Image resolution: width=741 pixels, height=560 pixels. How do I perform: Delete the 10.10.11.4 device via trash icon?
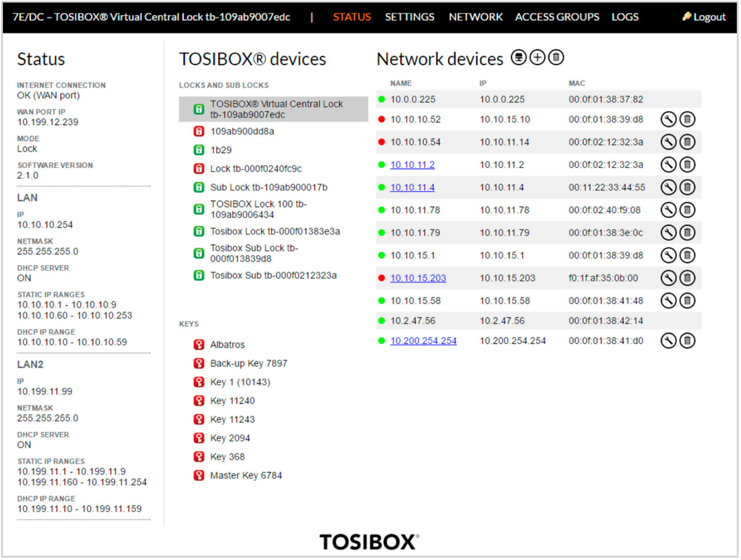tap(688, 188)
